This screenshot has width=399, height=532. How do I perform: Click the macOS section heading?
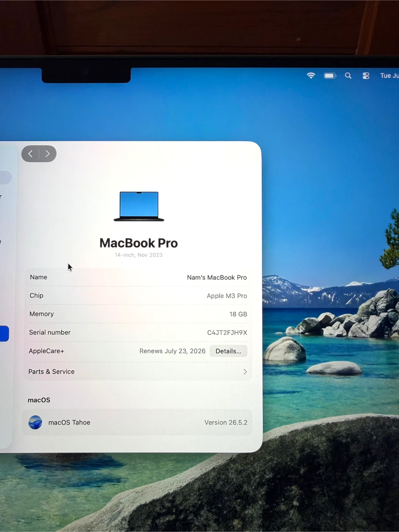point(39,400)
